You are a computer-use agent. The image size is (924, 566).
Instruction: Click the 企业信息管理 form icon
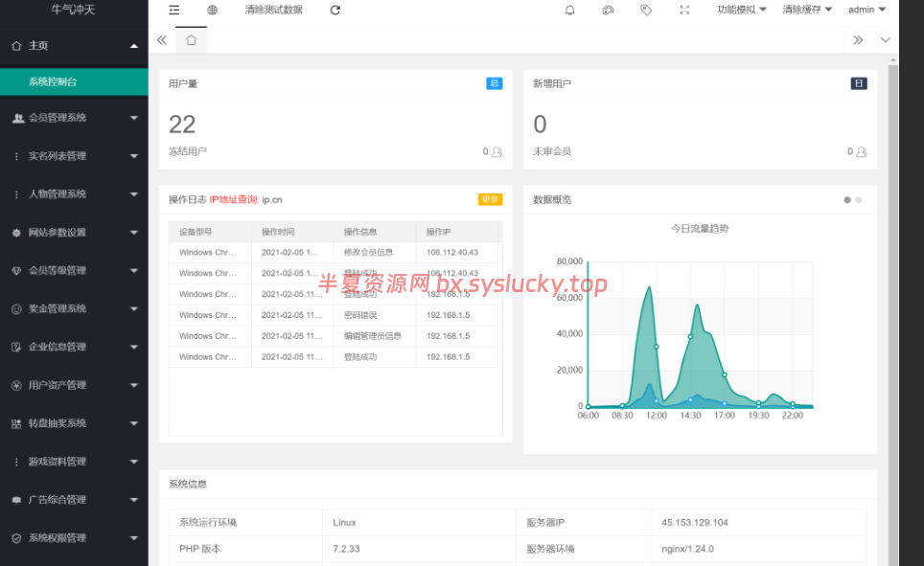(16, 348)
